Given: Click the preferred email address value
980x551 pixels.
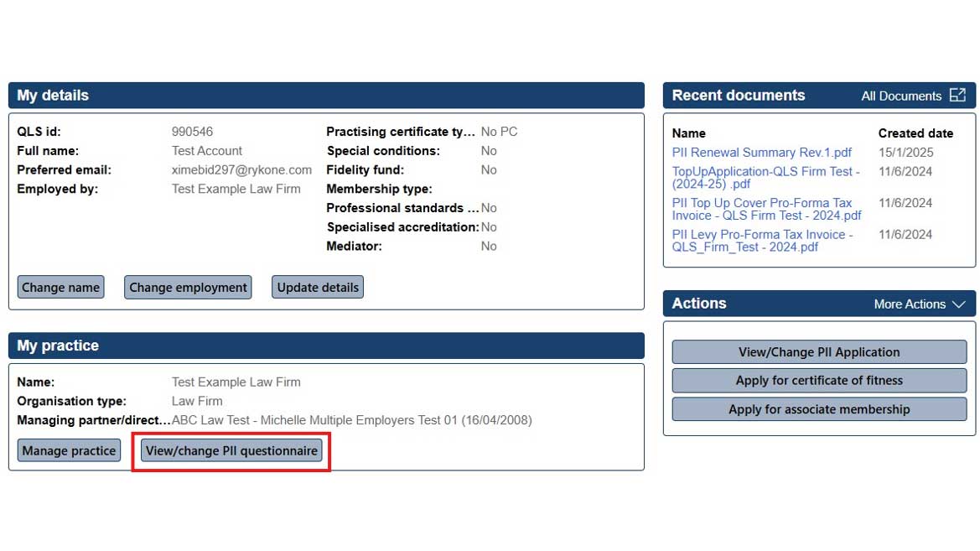Looking at the screenshot, I should point(241,170).
